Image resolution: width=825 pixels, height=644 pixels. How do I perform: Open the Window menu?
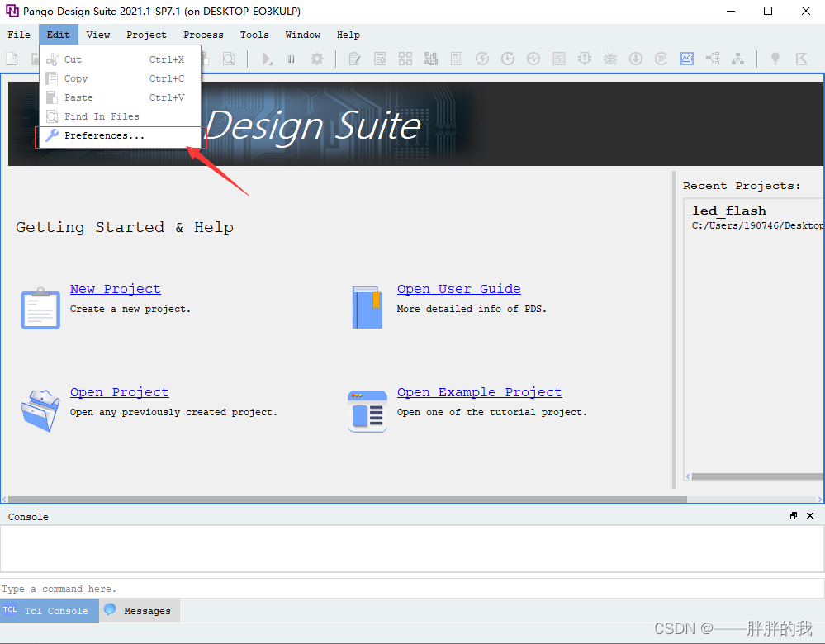pyautogui.click(x=302, y=35)
